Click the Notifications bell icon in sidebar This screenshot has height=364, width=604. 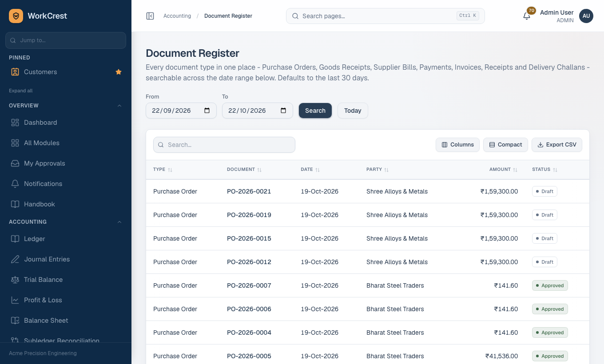(x=15, y=184)
